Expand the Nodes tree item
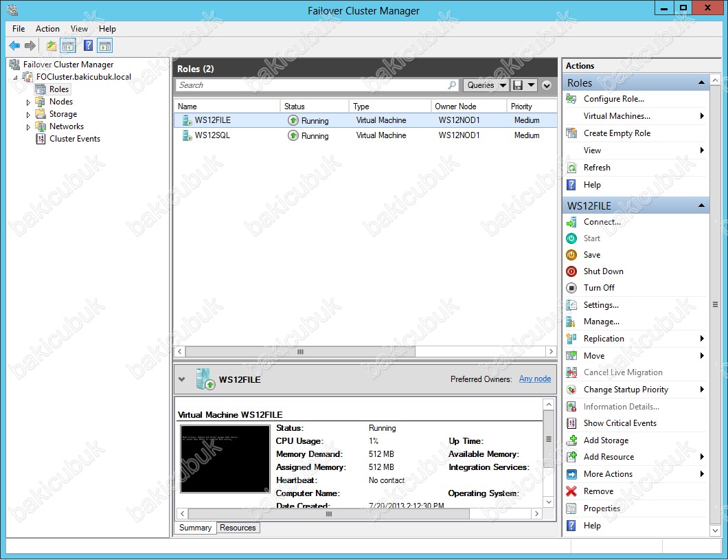The width and height of the screenshot is (728, 560). (x=28, y=102)
